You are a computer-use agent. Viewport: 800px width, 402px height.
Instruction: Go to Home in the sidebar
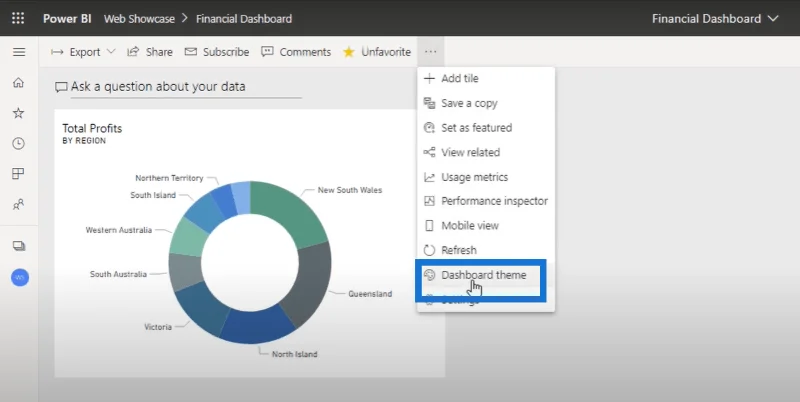[18, 83]
